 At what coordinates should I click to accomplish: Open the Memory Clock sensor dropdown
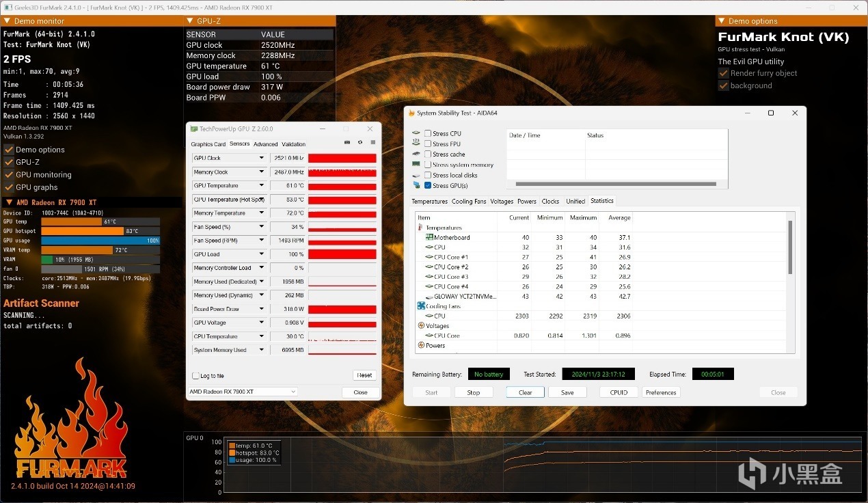[x=261, y=172]
